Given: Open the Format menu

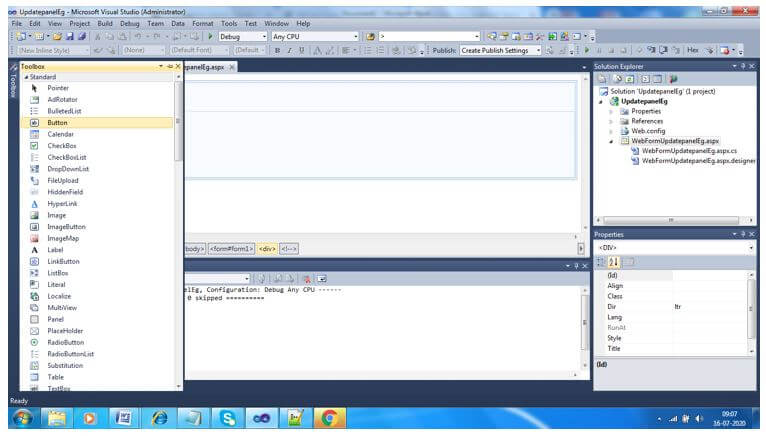Looking at the screenshot, I should tap(203, 23).
